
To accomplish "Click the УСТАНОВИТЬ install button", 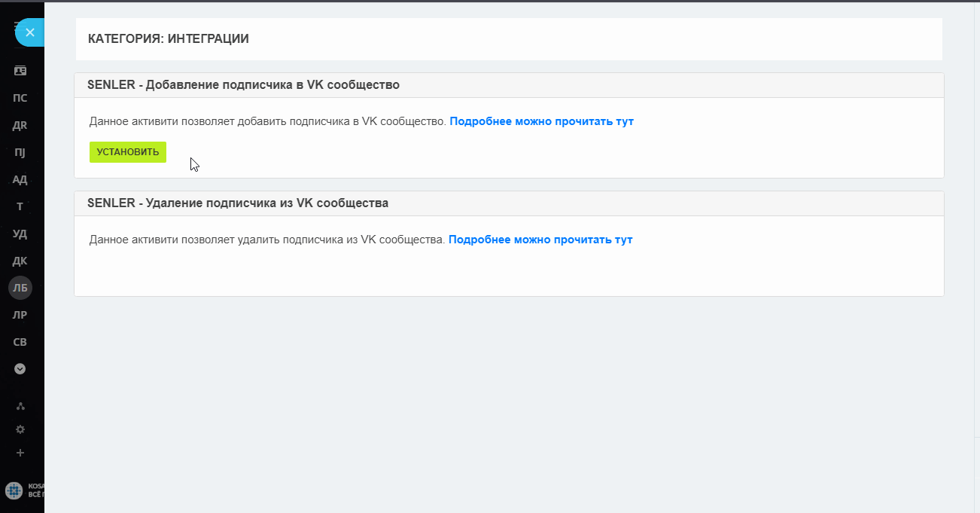I will point(128,152).
